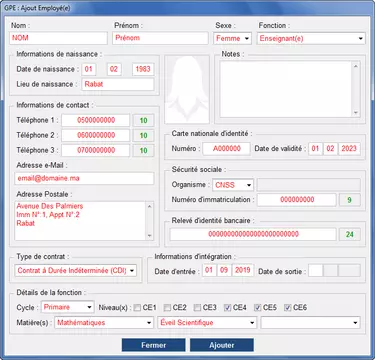
Task: Select the ID validity month field
Action: tap(330, 149)
